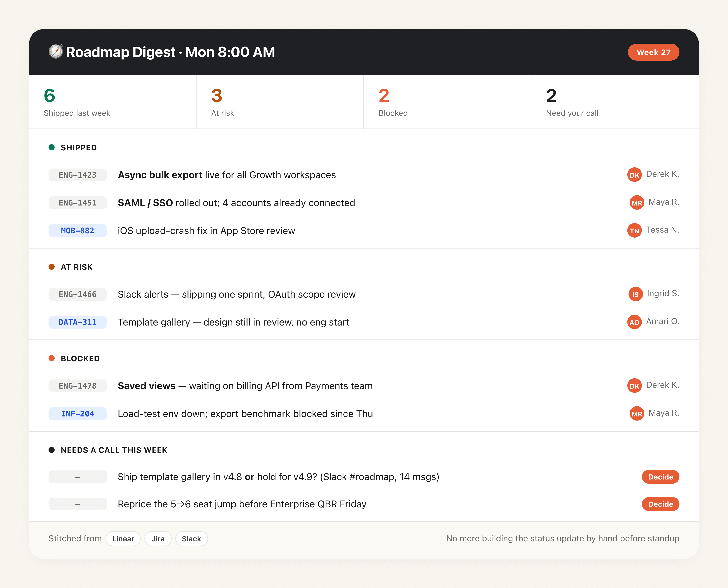
Task: Click Decide for reprice seat jump item
Action: (x=660, y=504)
